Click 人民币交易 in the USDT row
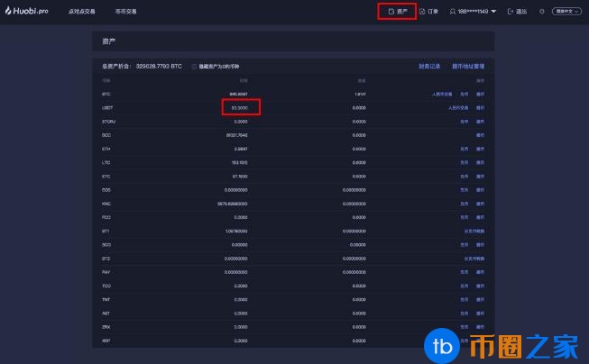The width and height of the screenshot is (589, 364). (458, 107)
